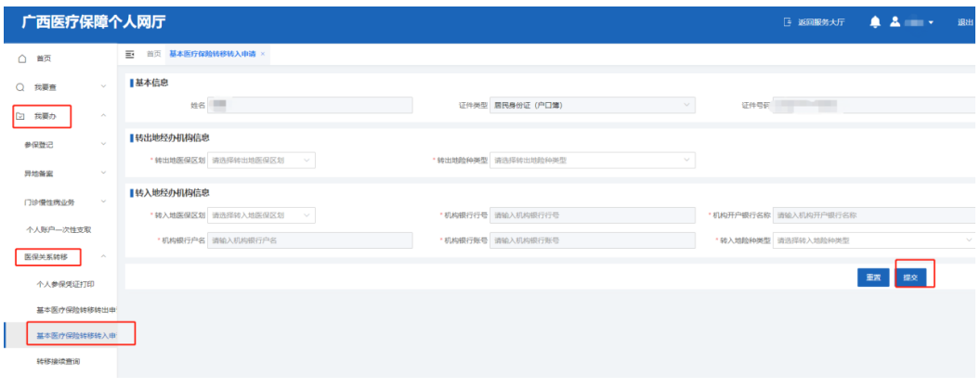Select 转移接续查询 in the sidebar
This screenshot has width=980, height=388.
[x=58, y=361]
